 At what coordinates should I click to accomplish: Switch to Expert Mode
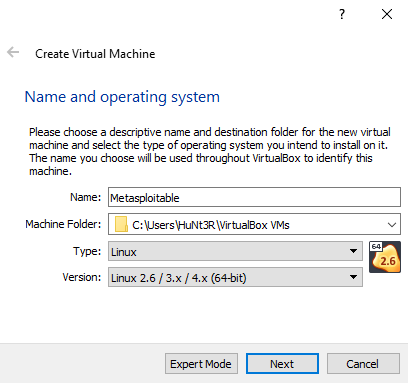point(201,364)
